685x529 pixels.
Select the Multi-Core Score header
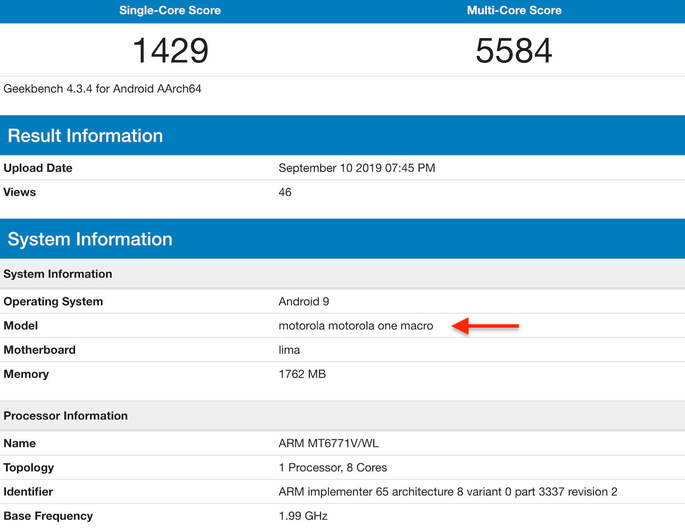(x=514, y=10)
